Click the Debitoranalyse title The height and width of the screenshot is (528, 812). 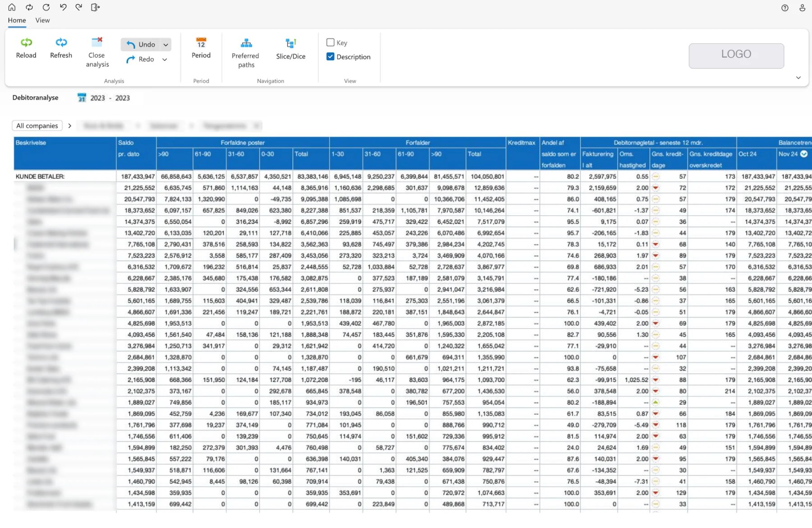point(35,97)
